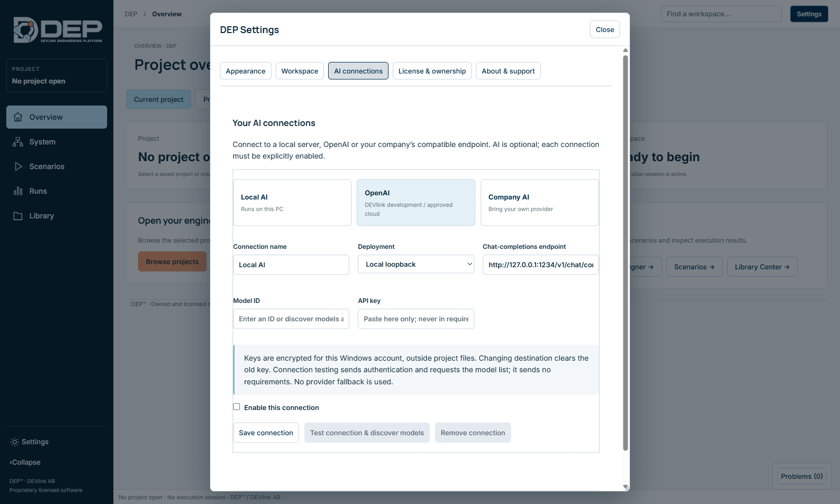840x504 pixels.
Task: Open Problems (0) panel
Action: [802, 476]
